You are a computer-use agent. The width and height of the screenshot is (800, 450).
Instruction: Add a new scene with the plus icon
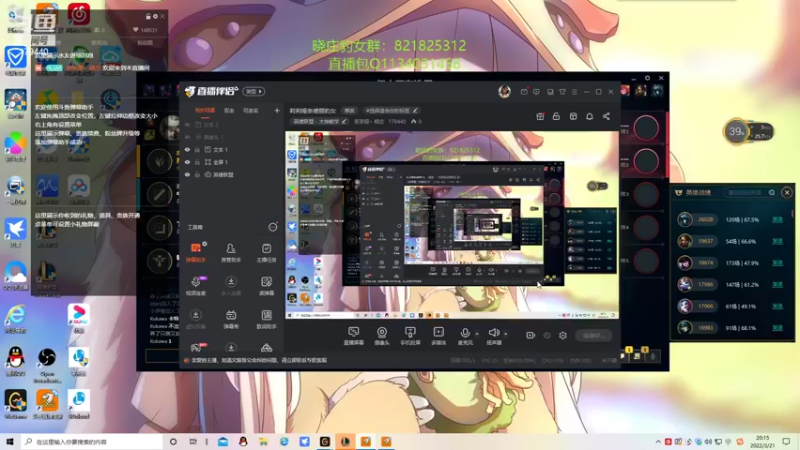[277, 110]
